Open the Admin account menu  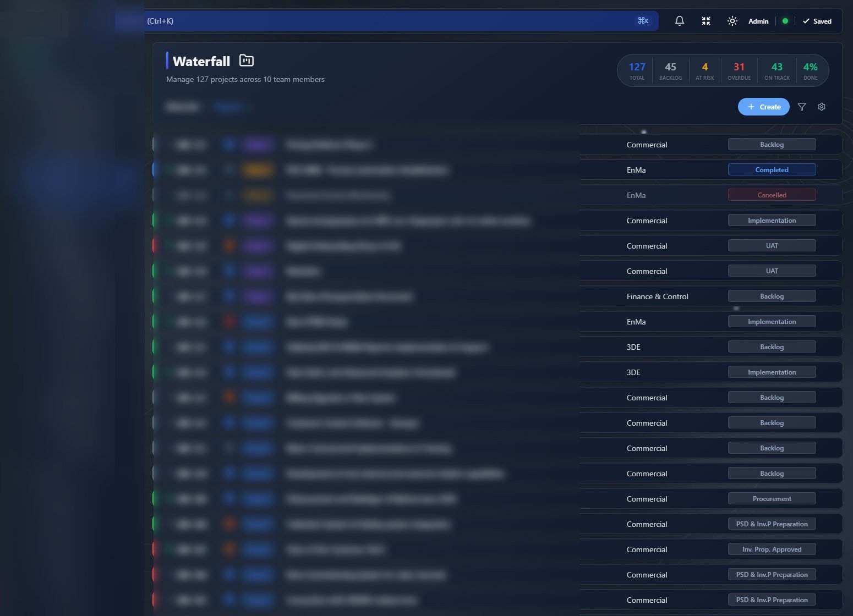point(758,21)
